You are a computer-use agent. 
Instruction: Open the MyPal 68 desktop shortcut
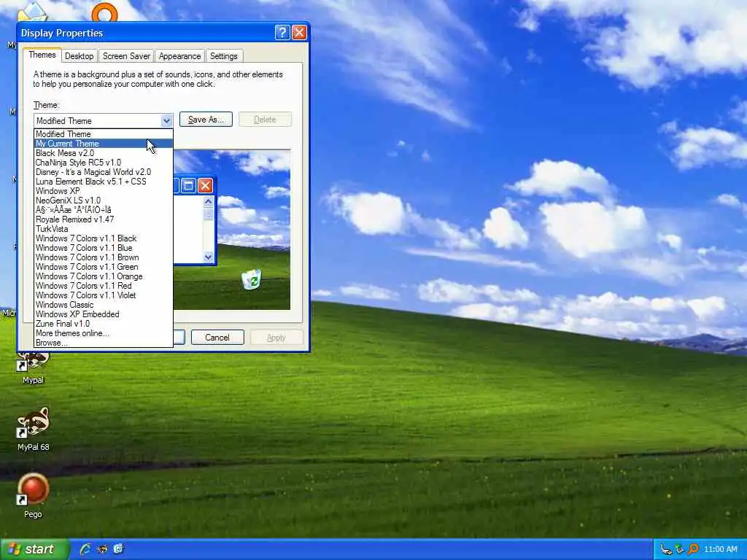click(x=33, y=427)
